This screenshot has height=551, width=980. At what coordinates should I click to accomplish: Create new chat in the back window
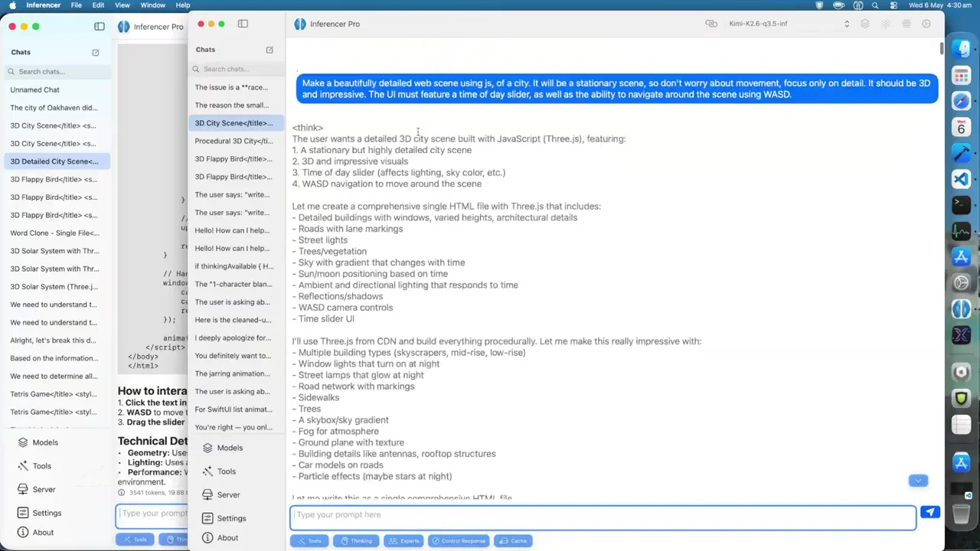pyautogui.click(x=96, y=52)
